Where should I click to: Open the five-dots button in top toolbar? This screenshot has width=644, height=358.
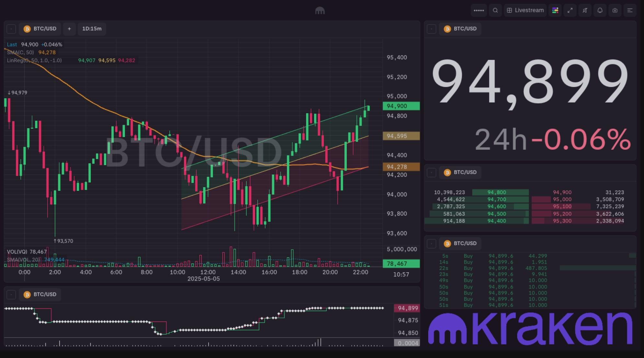[478, 10]
